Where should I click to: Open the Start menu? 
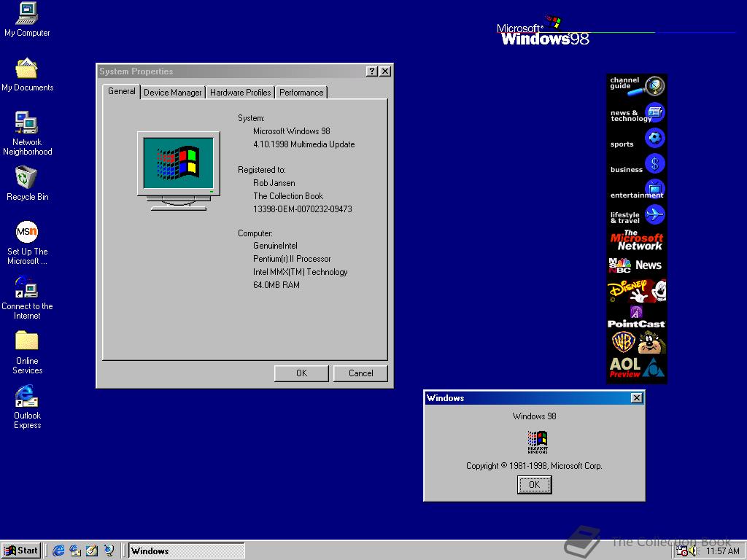pyautogui.click(x=21, y=551)
